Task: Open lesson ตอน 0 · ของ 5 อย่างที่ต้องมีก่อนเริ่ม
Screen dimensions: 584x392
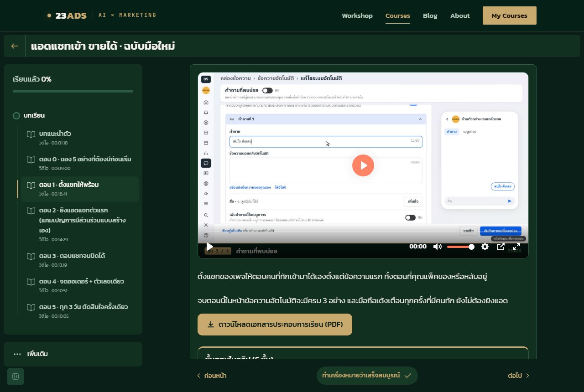Action: coord(80,163)
